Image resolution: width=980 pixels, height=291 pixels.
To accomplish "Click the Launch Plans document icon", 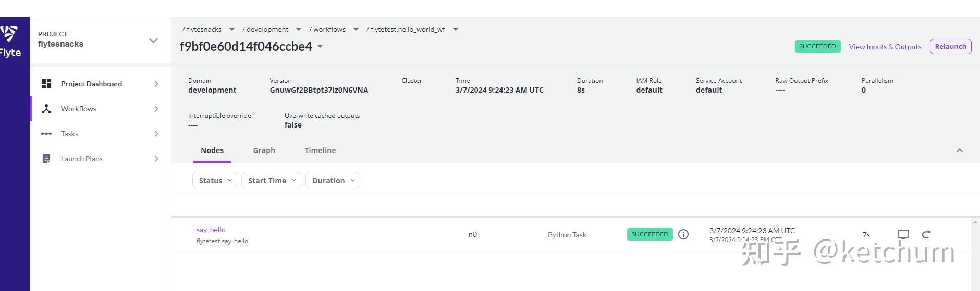I will [46, 159].
